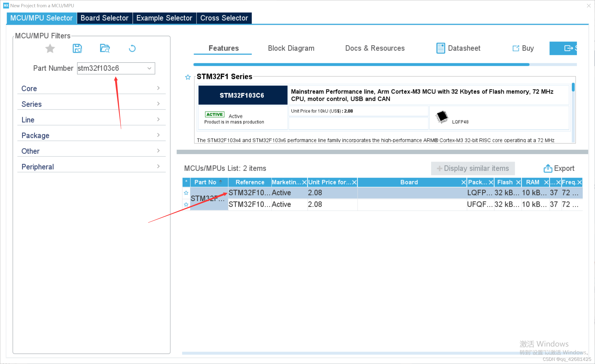Open the Block Diagram tab
The width and height of the screenshot is (595, 364).
click(x=291, y=48)
